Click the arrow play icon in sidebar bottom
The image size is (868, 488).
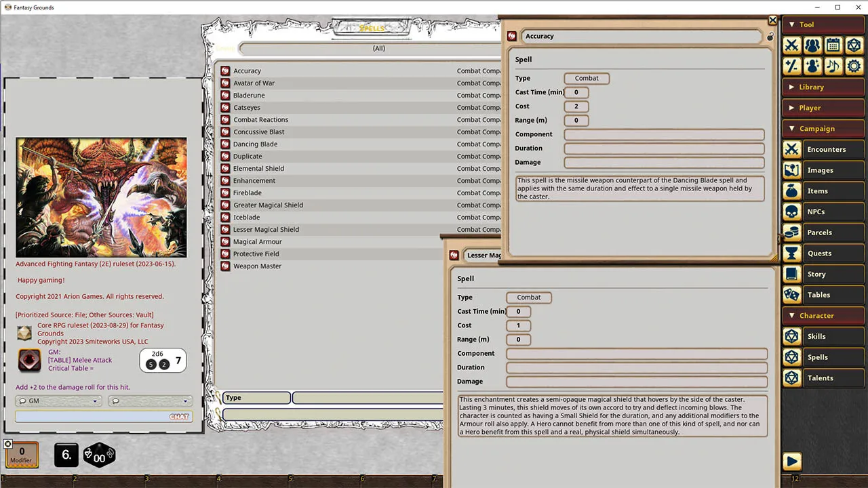click(x=791, y=462)
